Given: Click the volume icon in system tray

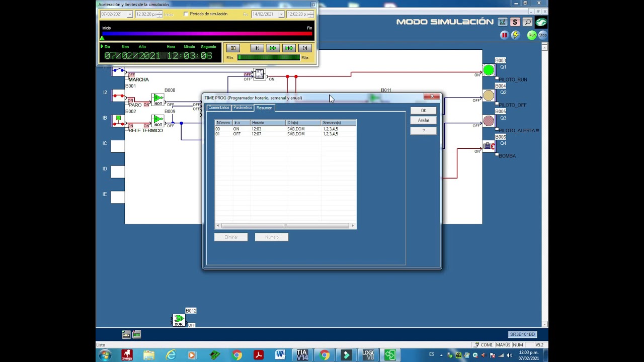Looking at the screenshot, I should 509,355.
